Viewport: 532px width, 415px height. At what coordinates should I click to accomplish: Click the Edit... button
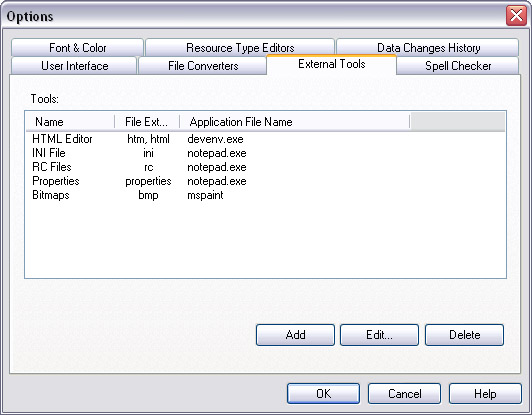(379, 335)
